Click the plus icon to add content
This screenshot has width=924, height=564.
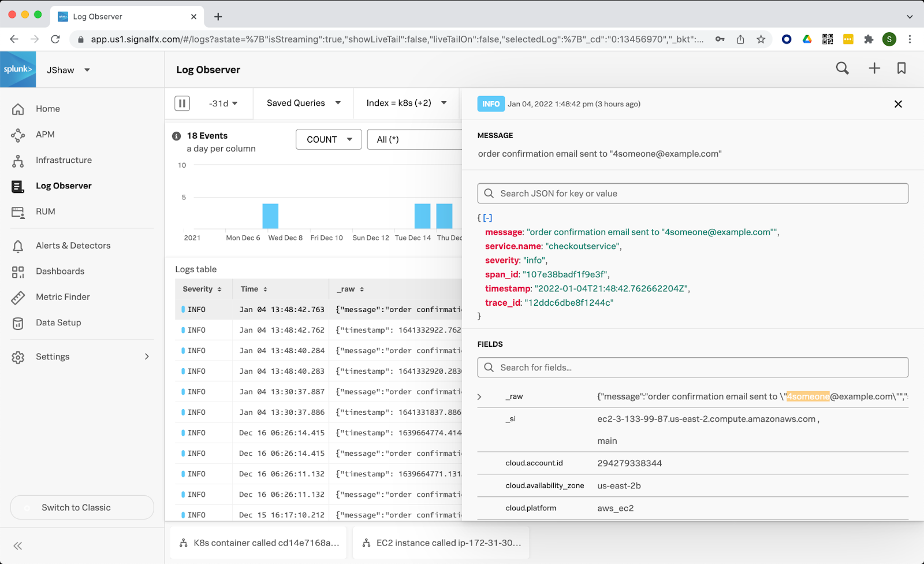874,68
